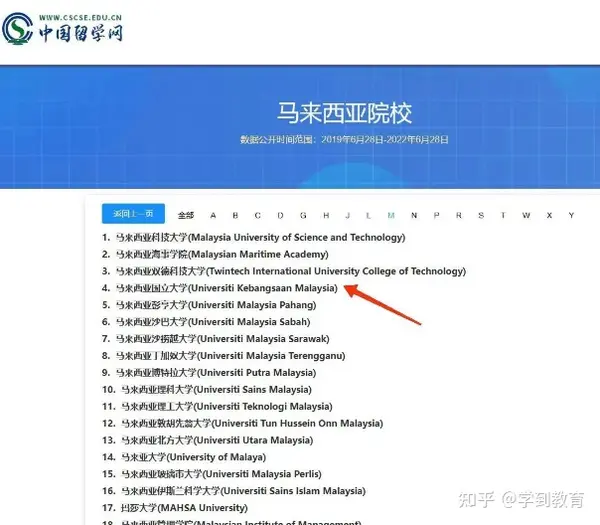The width and height of the screenshot is (600, 525).
Task: Filter schools by letter N
Action: 414,215
